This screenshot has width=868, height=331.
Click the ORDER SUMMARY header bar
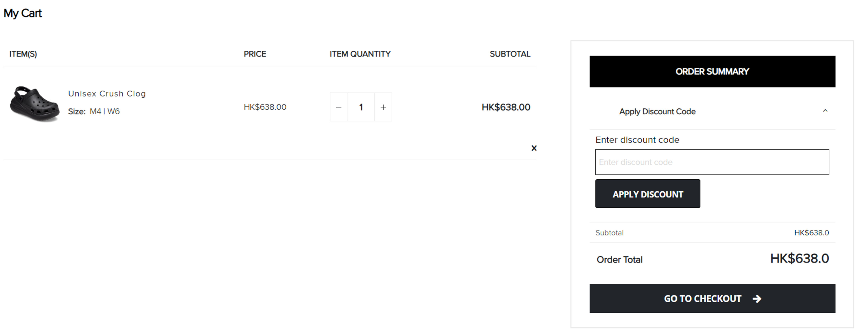click(x=712, y=71)
